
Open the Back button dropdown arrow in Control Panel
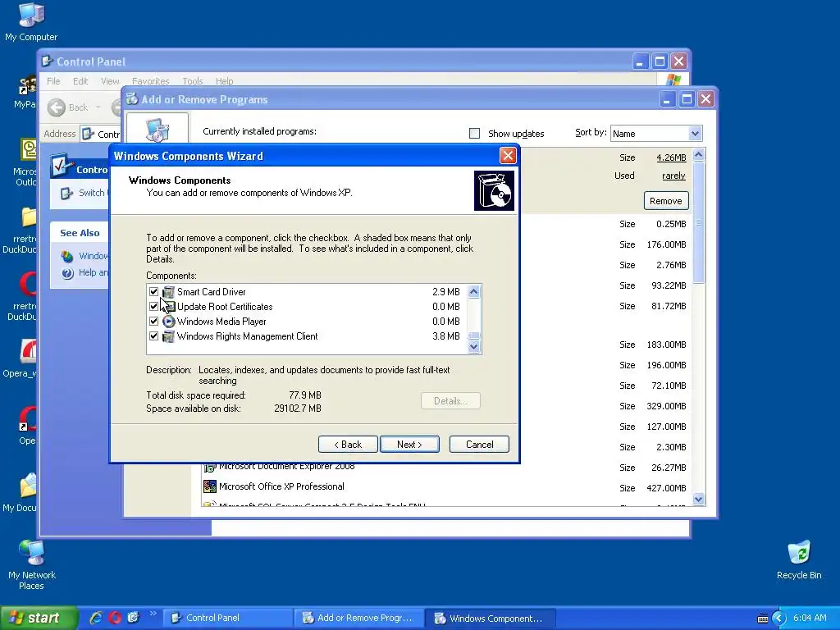click(x=98, y=107)
